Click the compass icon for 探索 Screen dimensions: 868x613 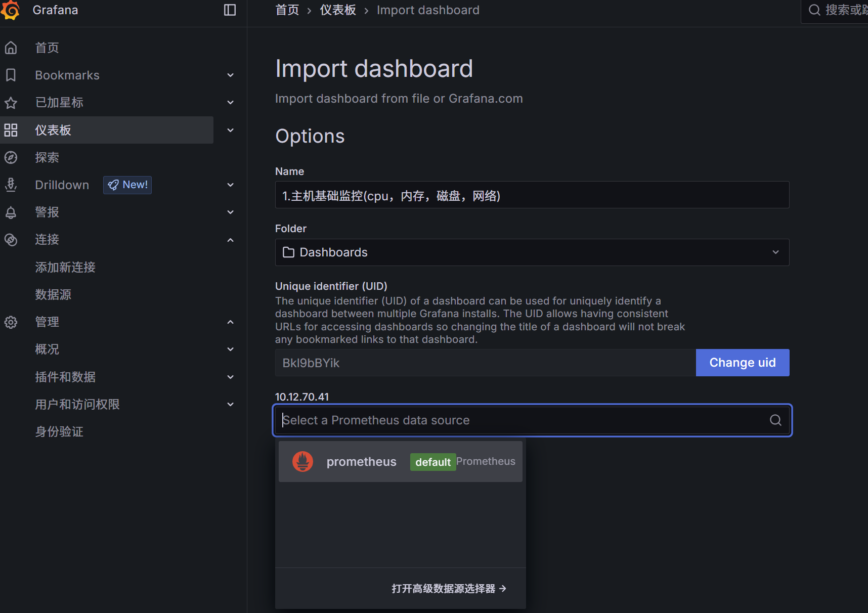[x=11, y=157]
